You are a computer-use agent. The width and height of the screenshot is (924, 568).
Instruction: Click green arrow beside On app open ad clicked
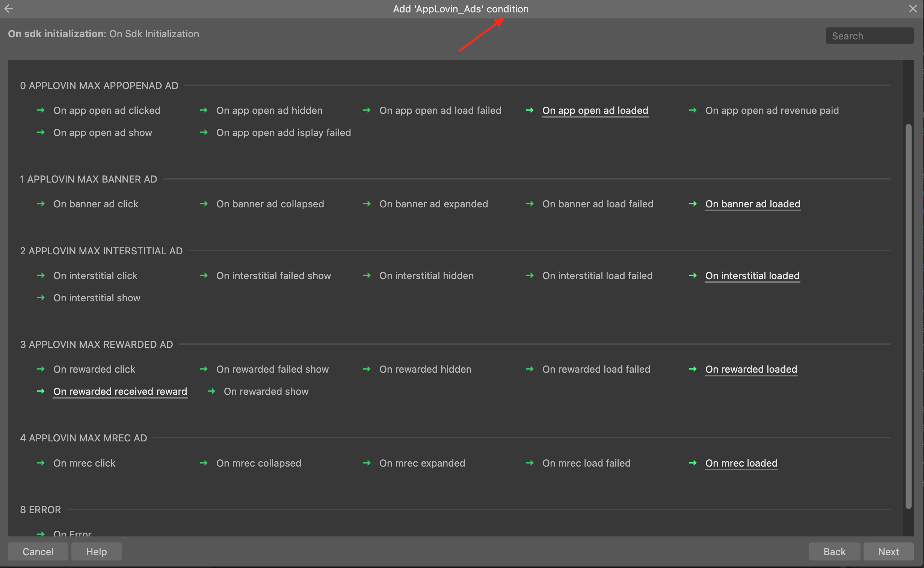tap(41, 110)
